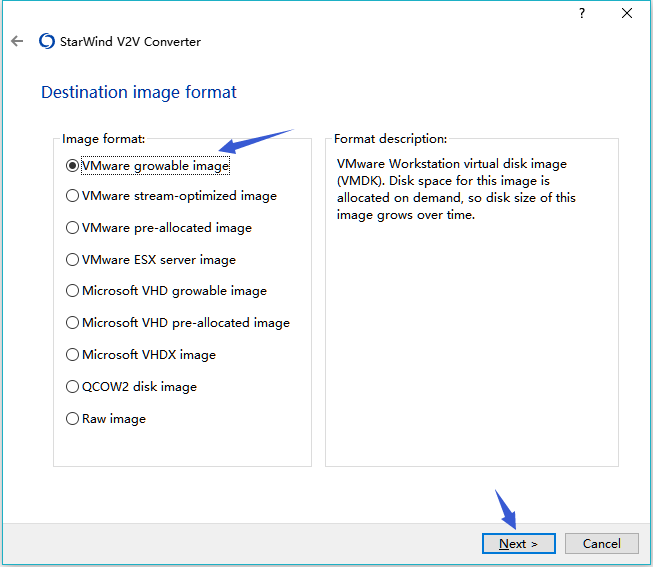Pick Microsoft VHD growable image

(166, 291)
